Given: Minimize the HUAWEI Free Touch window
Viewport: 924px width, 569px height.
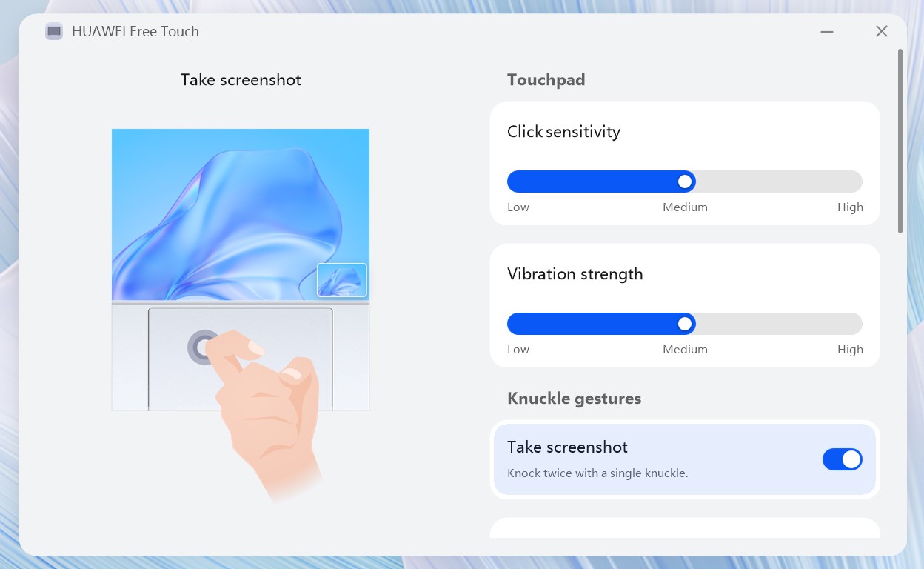Looking at the screenshot, I should point(827,31).
